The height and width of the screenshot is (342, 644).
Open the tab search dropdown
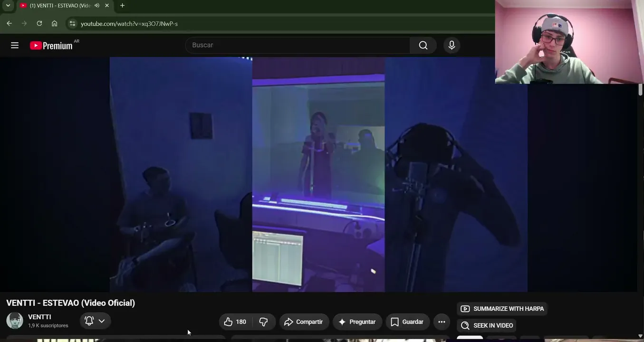point(8,6)
